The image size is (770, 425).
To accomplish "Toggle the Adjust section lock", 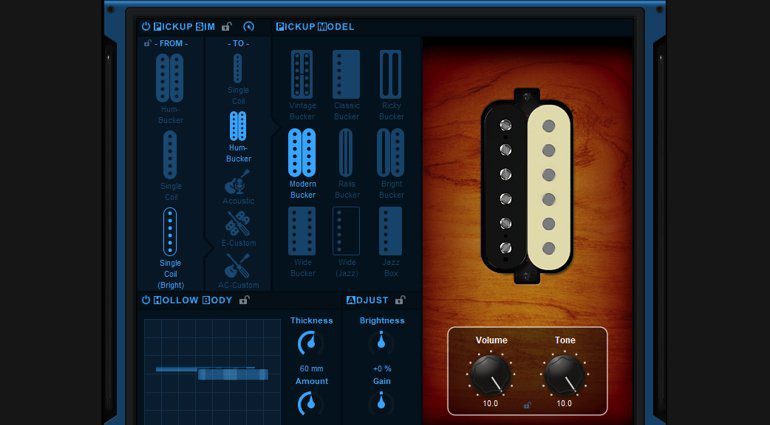I will [x=400, y=300].
